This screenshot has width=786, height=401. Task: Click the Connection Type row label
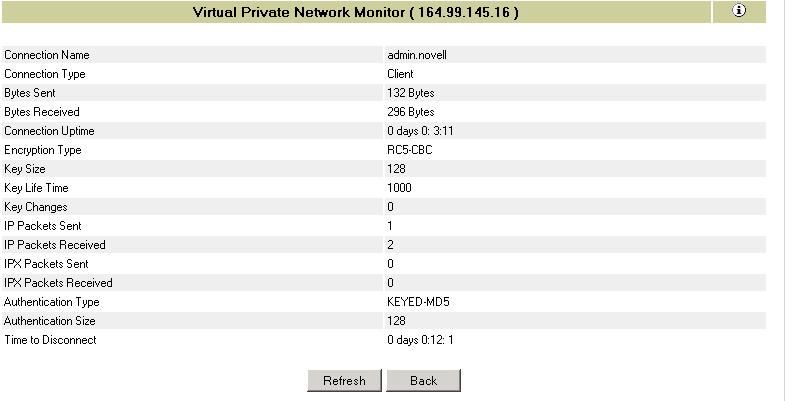point(45,74)
